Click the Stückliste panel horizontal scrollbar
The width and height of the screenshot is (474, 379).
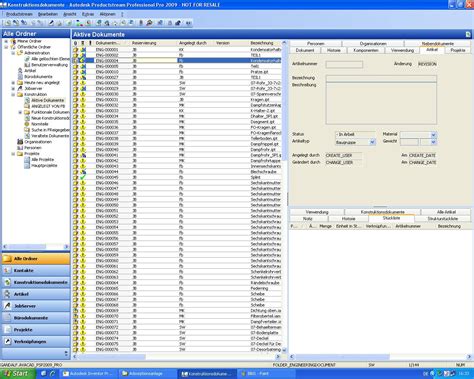point(380,357)
